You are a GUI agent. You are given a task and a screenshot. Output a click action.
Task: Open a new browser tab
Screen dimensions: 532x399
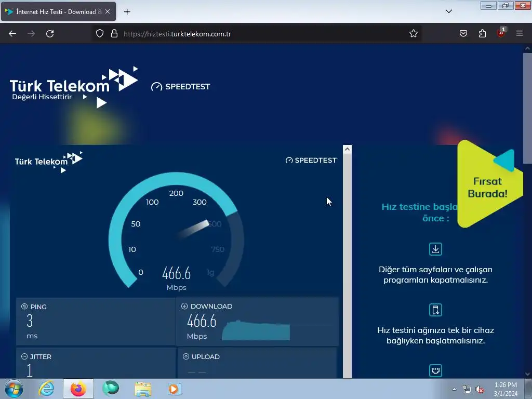point(127,12)
